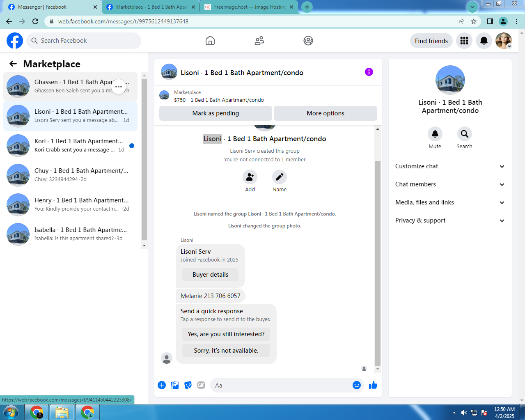The height and width of the screenshot is (420, 525).
Task: Open the Isabella conversation
Action: click(x=70, y=234)
